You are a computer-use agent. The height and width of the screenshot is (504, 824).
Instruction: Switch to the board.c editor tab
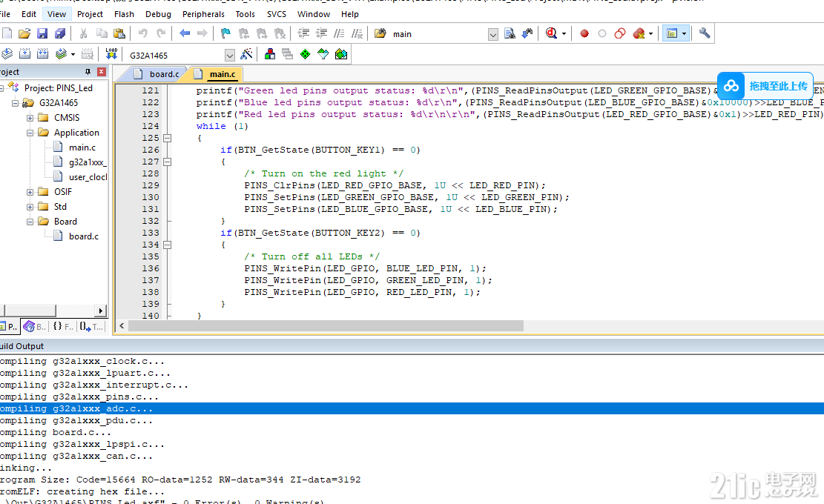(159, 74)
